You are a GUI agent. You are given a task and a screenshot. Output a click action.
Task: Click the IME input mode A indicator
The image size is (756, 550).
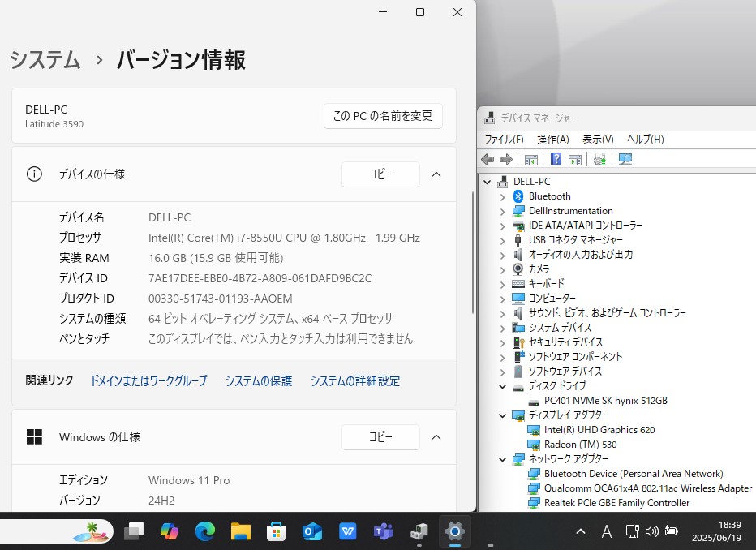[607, 531]
